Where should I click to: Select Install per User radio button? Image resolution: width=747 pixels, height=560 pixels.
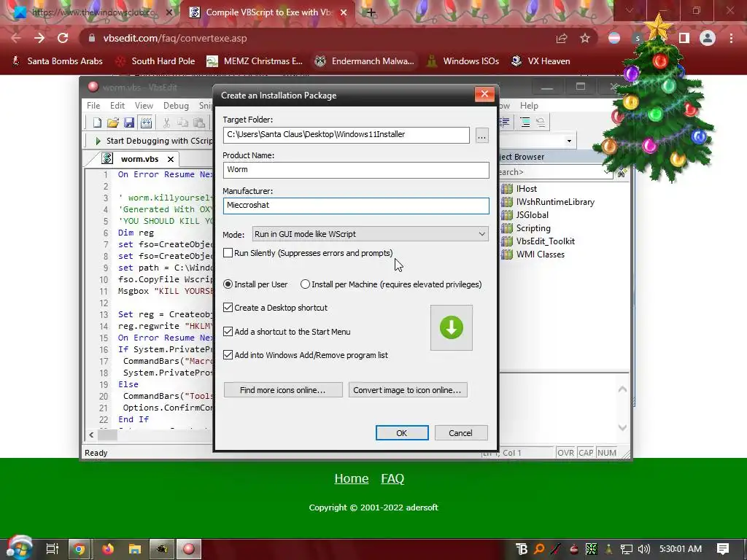[x=228, y=284]
